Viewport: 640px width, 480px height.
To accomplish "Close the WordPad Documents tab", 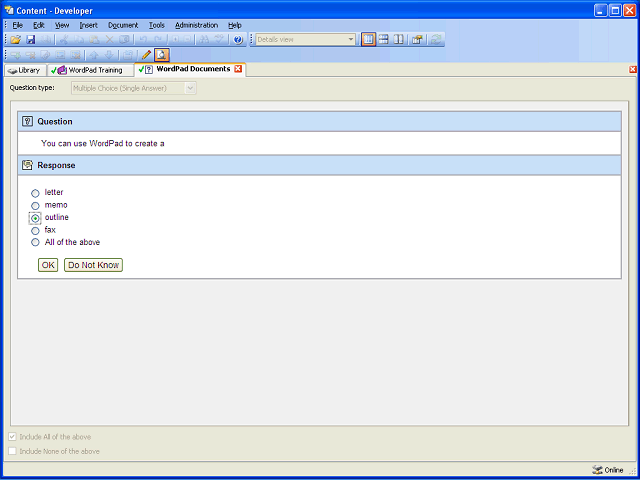I will [238, 69].
